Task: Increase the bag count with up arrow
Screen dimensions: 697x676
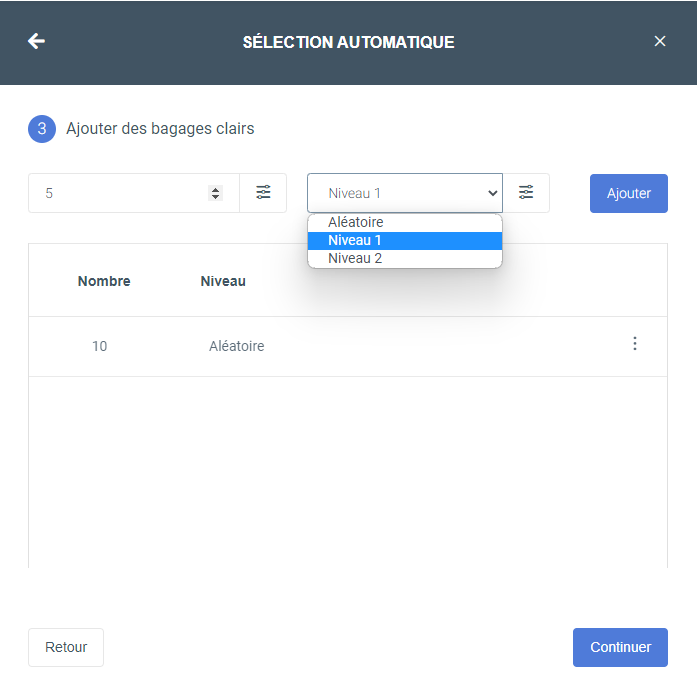Action: [216, 190]
